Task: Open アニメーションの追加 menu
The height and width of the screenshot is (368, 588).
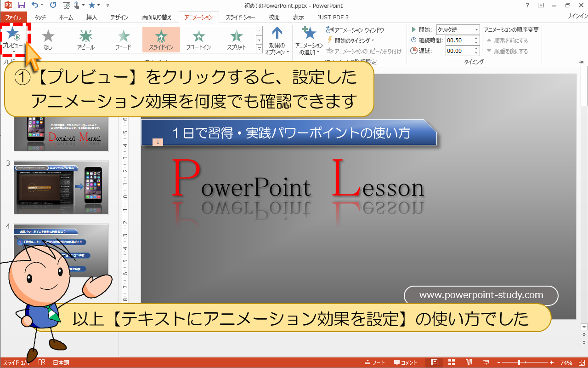Action: pyautogui.click(x=309, y=40)
